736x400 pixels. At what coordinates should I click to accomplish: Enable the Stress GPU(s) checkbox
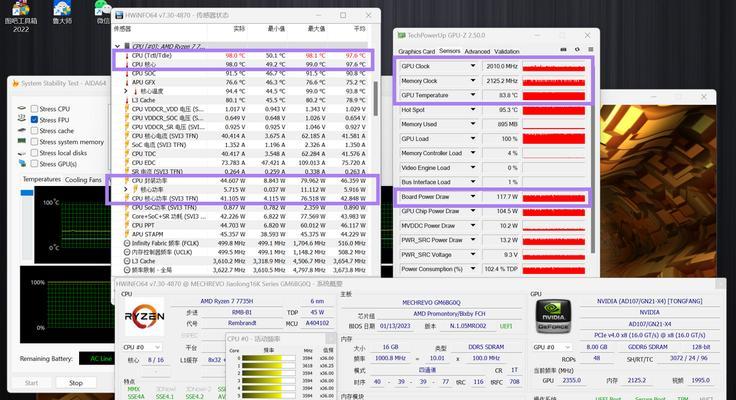(34, 164)
